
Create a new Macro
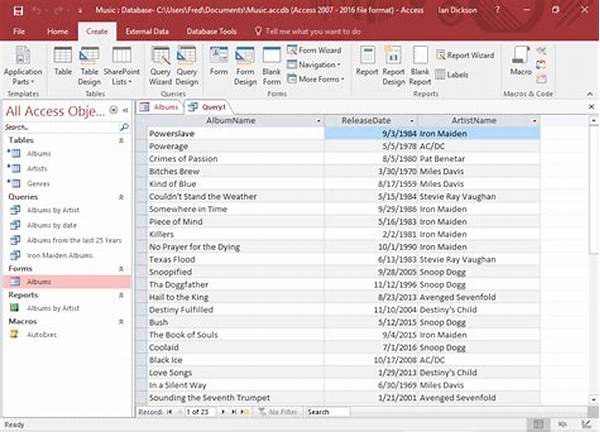click(521, 61)
